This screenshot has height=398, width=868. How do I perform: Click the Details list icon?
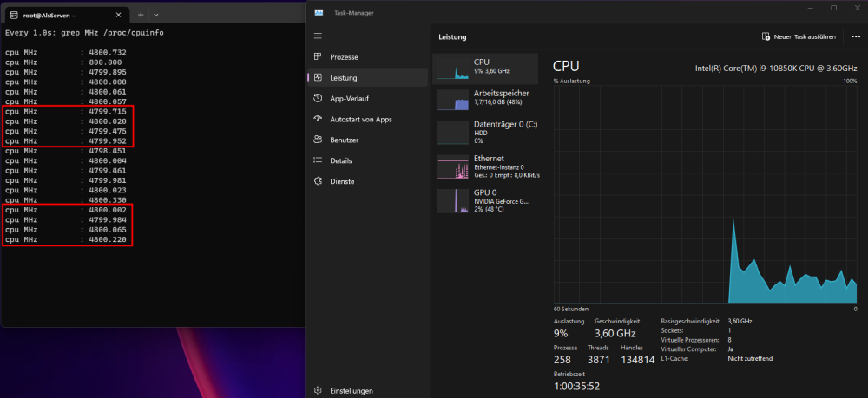point(318,160)
